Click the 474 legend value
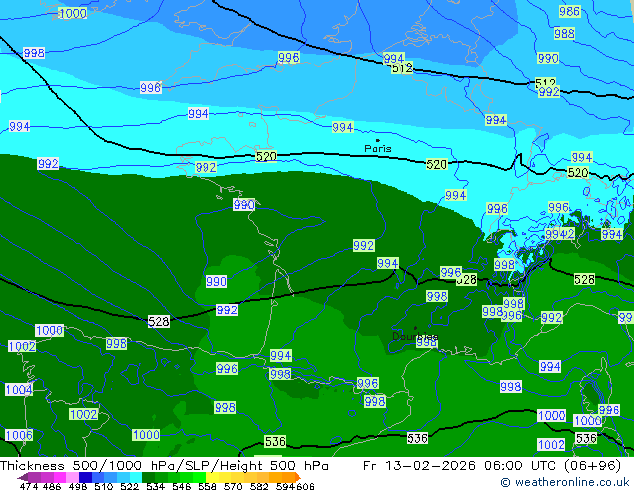The image size is (634, 490). click(x=29, y=486)
